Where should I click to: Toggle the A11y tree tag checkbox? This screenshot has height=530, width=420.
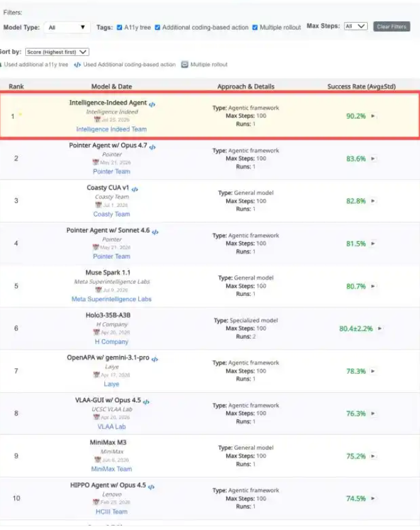click(119, 27)
